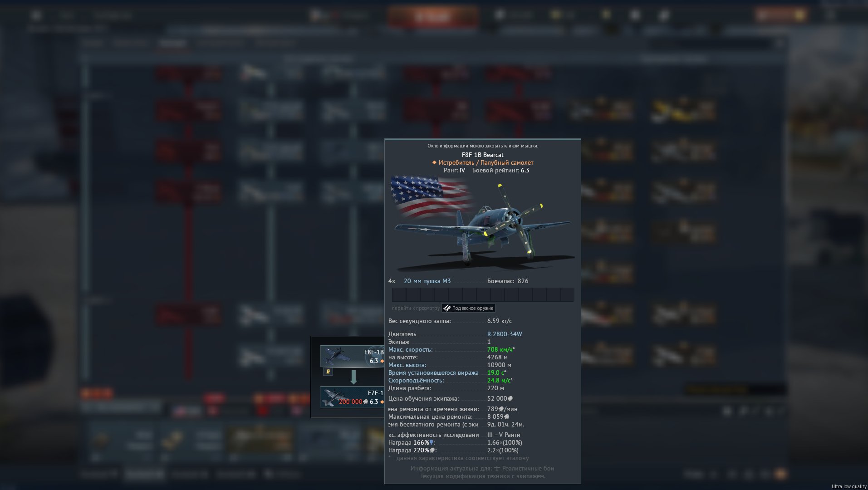This screenshot has width=868, height=490.
Task: Click the yellow badge icon under the F8F-1B card
Action: (x=328, y=372)
